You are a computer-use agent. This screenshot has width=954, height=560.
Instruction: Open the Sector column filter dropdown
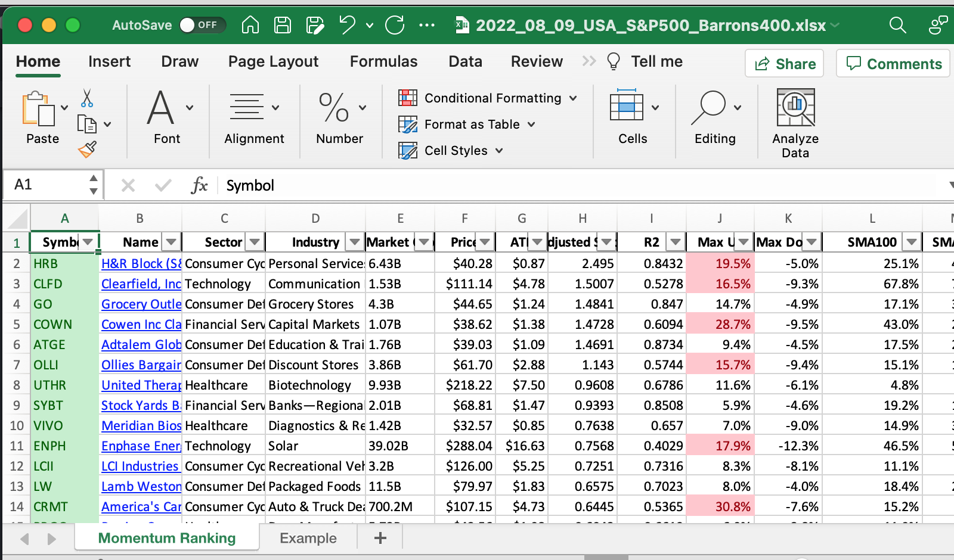tap(255, 242)
